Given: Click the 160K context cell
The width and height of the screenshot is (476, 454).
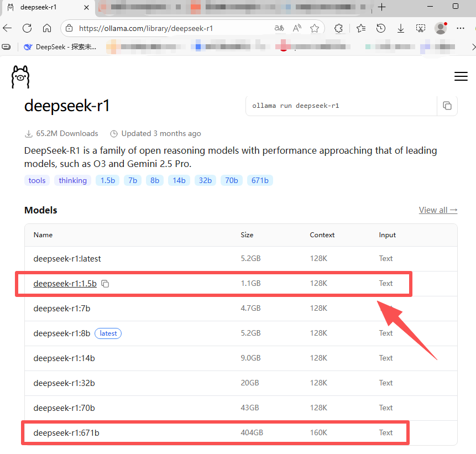Looking at the screenshot, I should tap(318, 433).
